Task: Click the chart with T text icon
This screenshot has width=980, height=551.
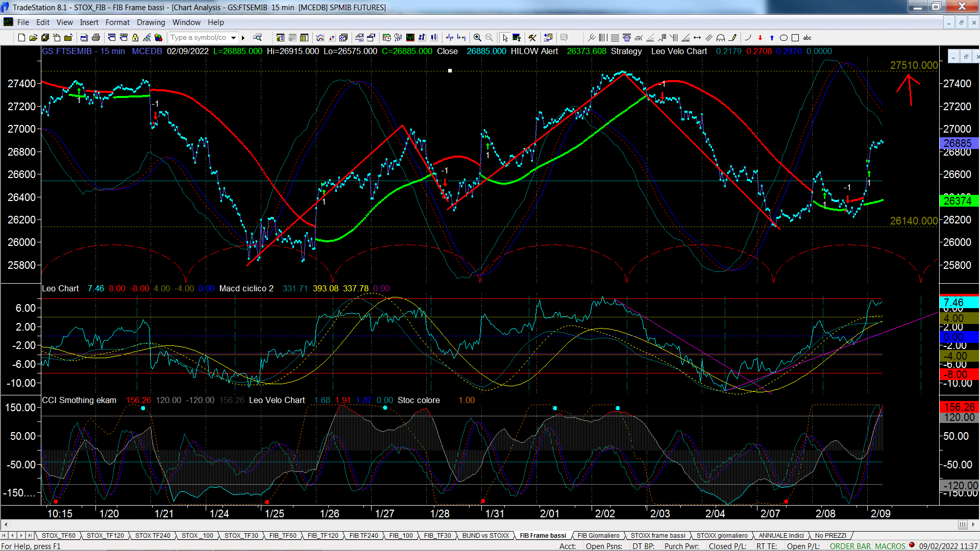Action: coord(517,38)
